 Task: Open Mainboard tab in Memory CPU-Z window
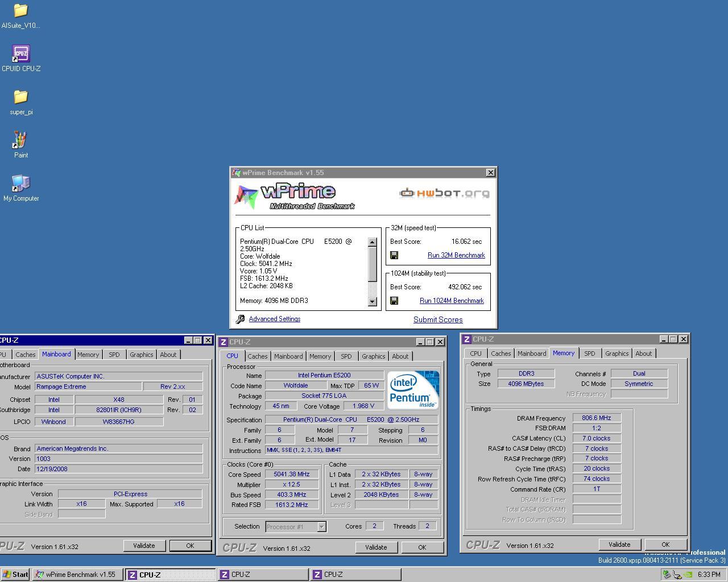tap(532, 354)
